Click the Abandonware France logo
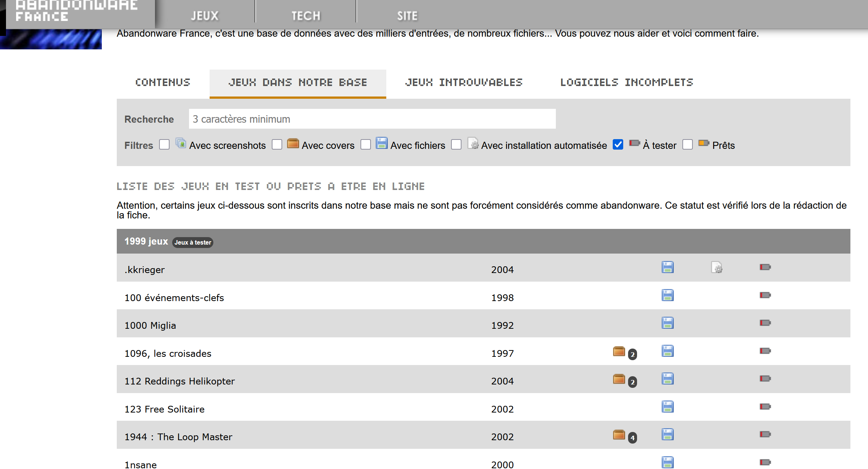This screenshot has width=868, height=469. [77, 11]
